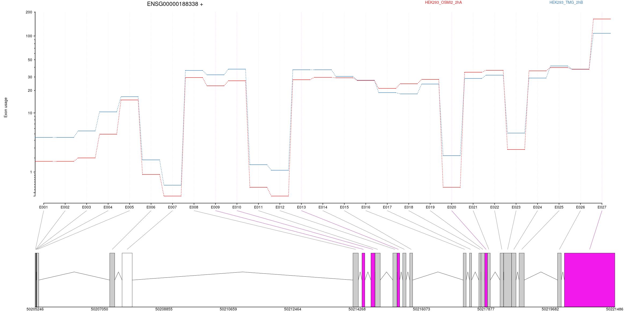This screenshot has width=644, height=322.
Task: Click exon label E023
Action: [516, 207]
